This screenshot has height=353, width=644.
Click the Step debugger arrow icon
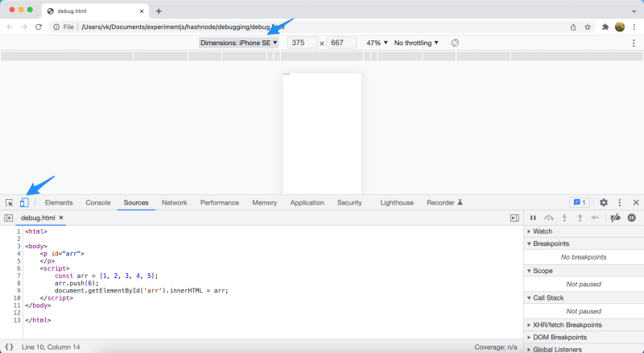[x=595, y=218]
